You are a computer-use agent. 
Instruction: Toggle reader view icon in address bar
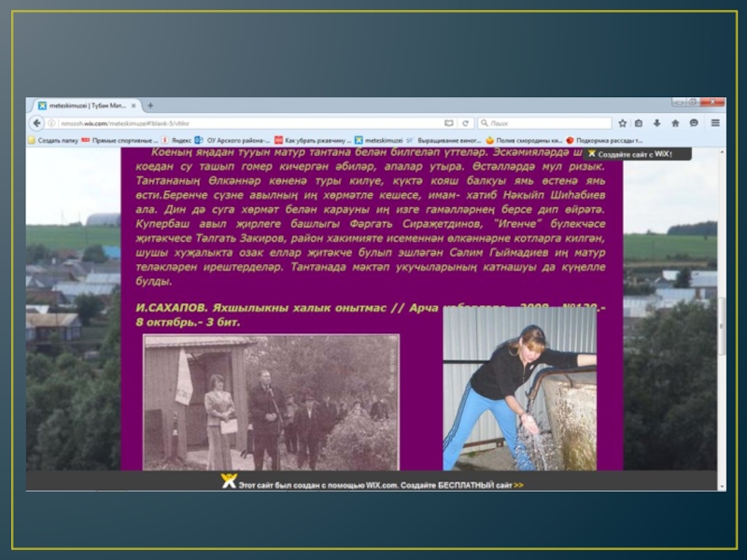pyautogui.click(x=448, y=122)
